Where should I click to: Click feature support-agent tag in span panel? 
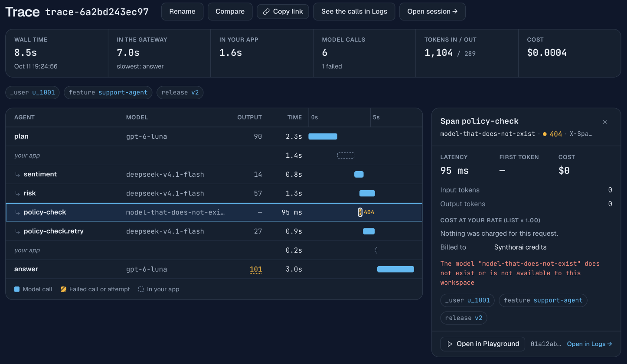coord(543,300)
